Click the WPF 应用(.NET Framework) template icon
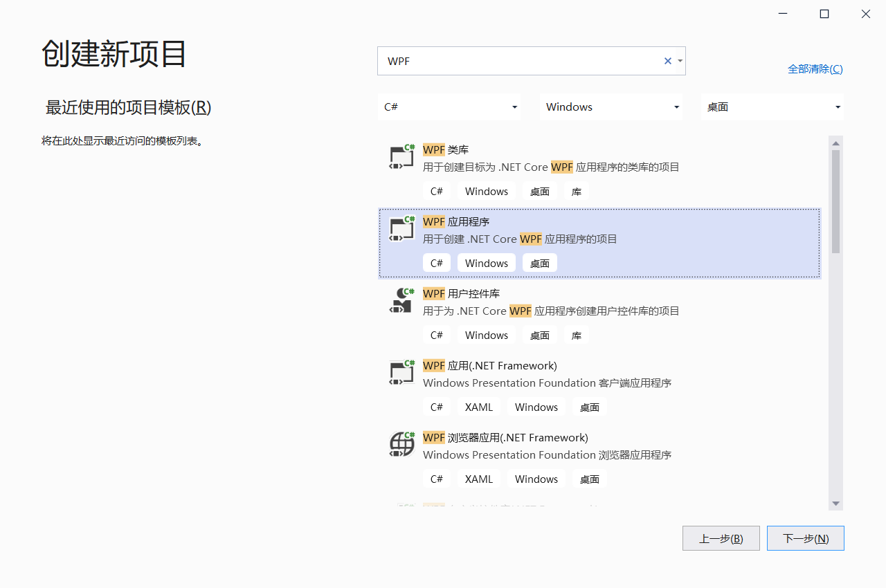Image resolution: width=886 pixels, height=588 pixels. point(401,373)
